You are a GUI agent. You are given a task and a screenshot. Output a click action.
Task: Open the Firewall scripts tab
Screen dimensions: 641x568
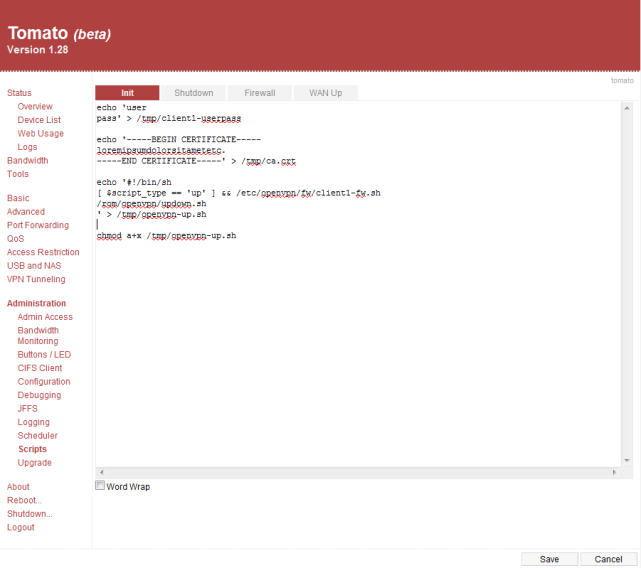point(260,93)
